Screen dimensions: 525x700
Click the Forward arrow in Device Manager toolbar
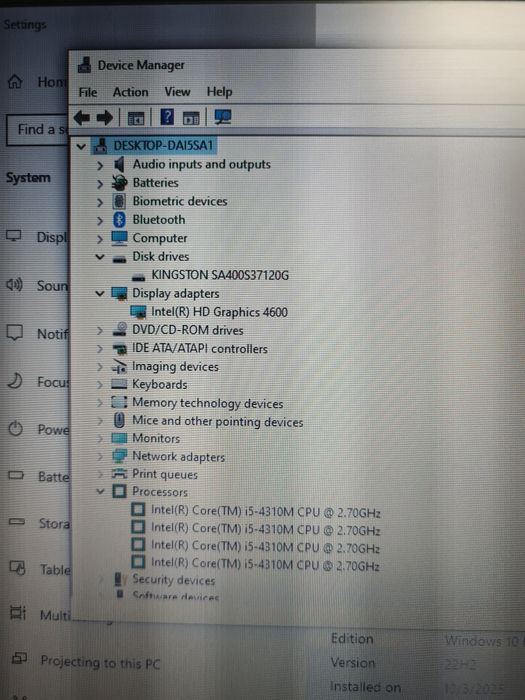pos(105,118)
